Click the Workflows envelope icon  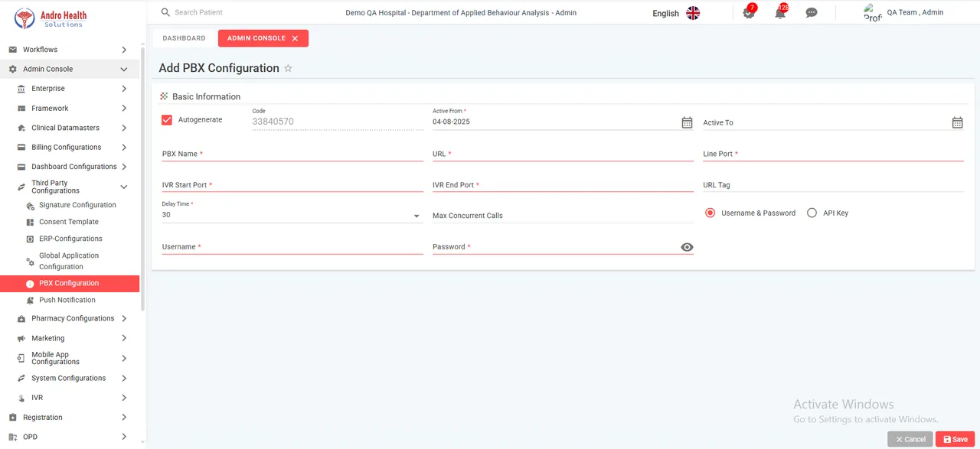pos(12,50)
